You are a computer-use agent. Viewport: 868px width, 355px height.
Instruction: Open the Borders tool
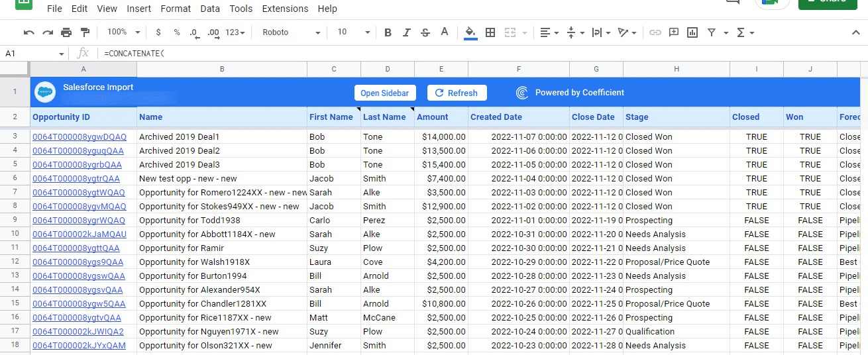490,32
